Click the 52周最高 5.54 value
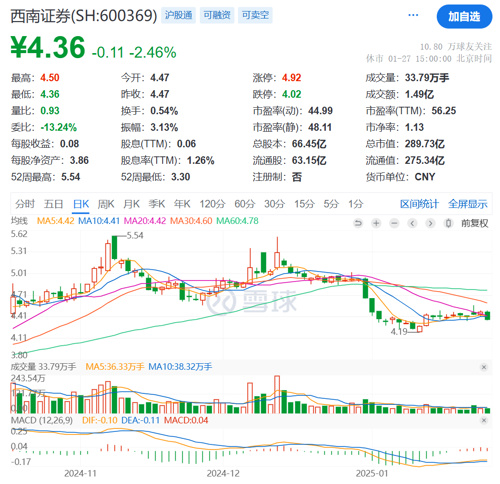The image size is (500, 484). pos(71,177)
